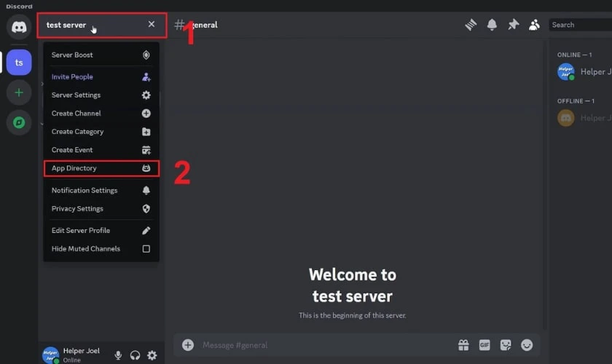Open sticker picker icon
Screen dimensions: 612x364
point(506,345)
